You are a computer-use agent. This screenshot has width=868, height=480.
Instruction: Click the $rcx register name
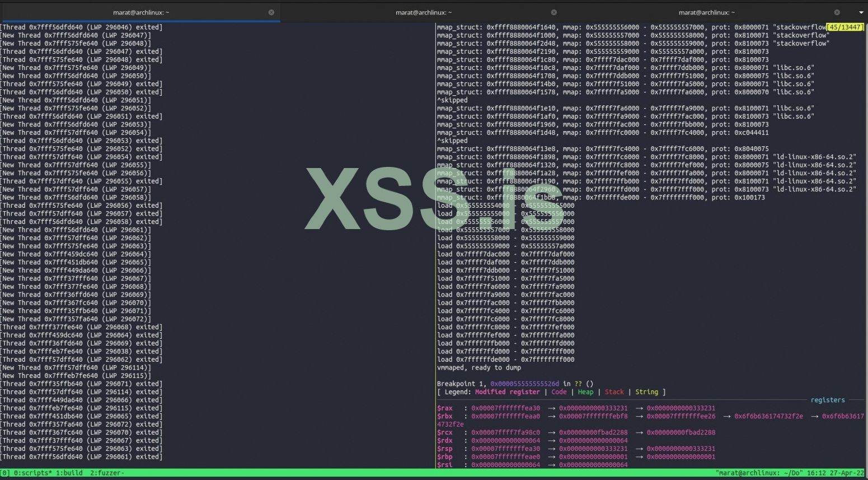click(x=444, y=432)
